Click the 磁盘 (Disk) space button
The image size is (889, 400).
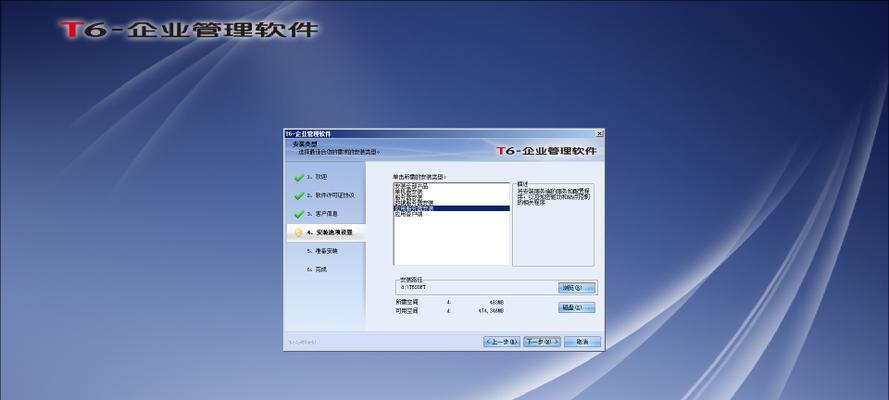click(x=577, y=308)
